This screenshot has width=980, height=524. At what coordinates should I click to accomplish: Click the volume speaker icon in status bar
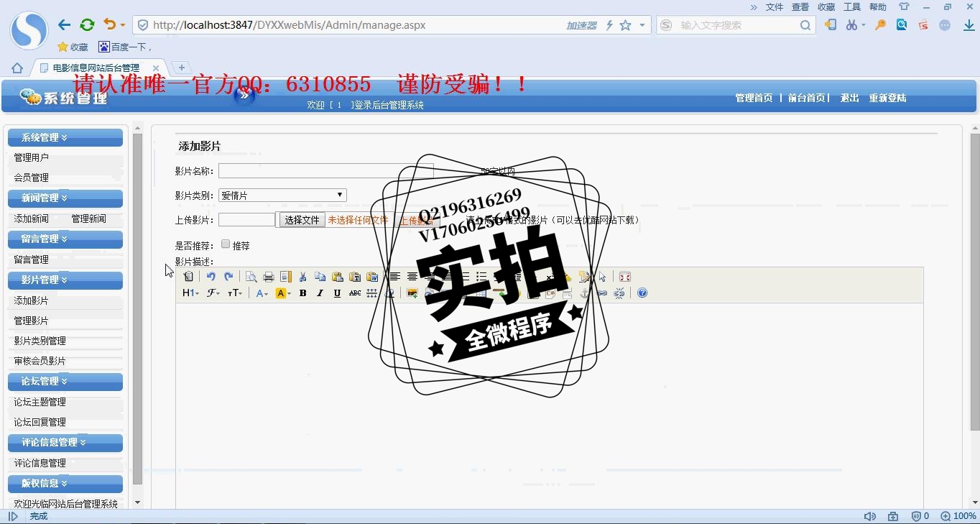(x=869, y=516)
